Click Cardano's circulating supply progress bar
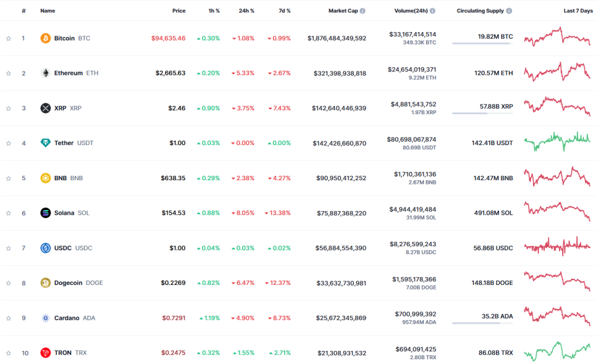609x364 pixels. (x=482, y=323)
